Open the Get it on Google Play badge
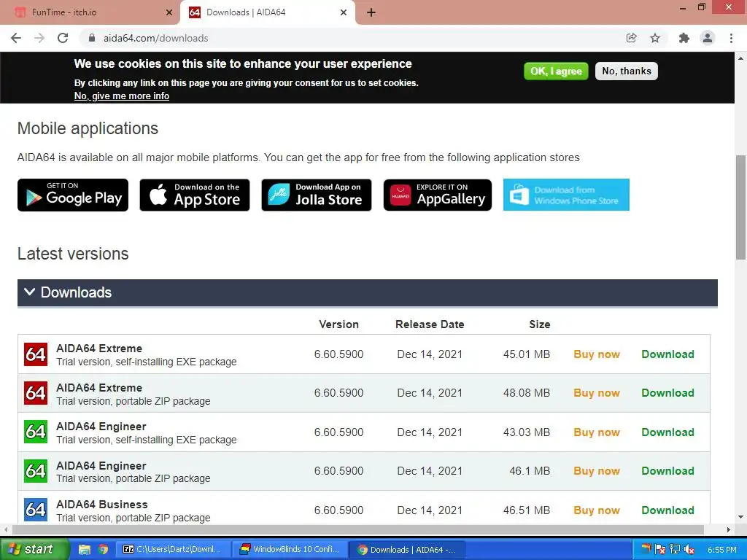 coord(73,195)
